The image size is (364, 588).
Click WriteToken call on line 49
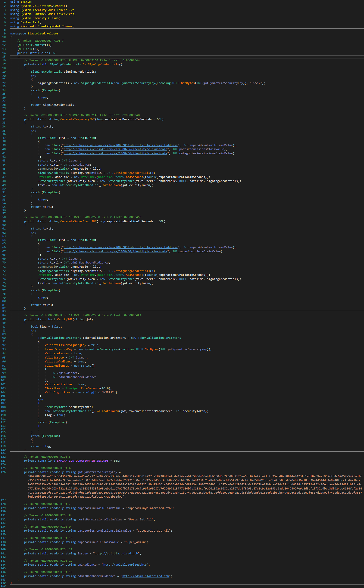(112, 185)
